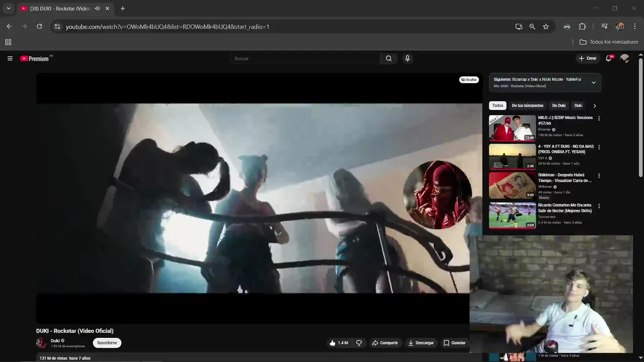
Task: Select the De Duki chip
Action: [558, 106]
